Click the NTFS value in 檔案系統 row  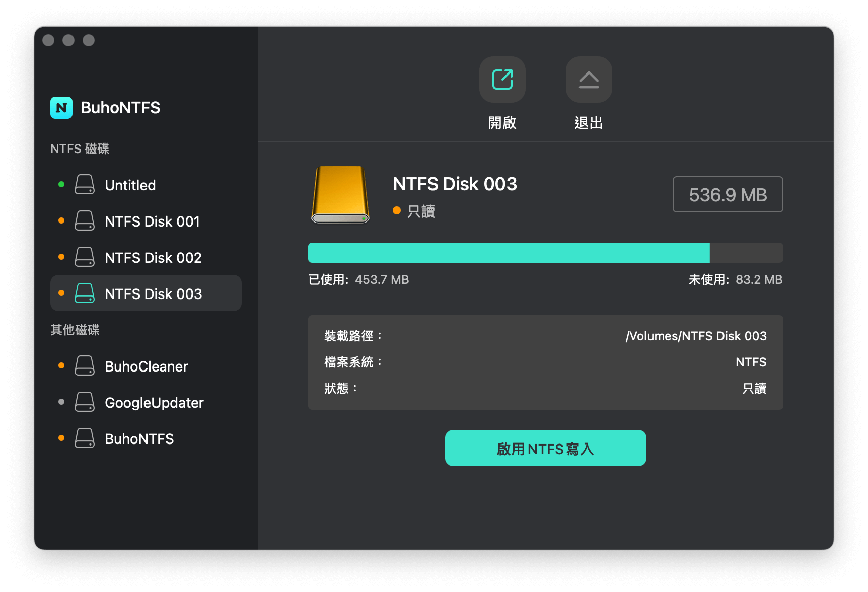(751, 362)
